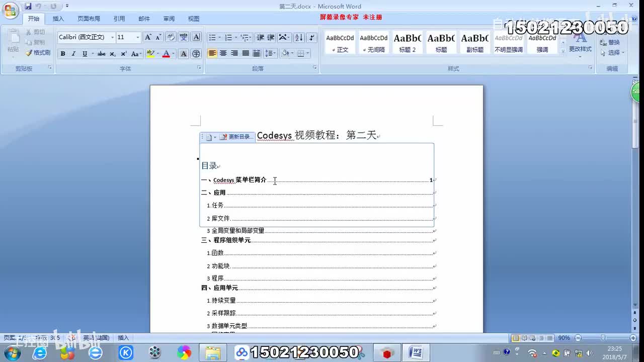The height and width of the screenshot is (362, 644).
Task: Justify the paragraph text
Action: click(x=246, y=53)
